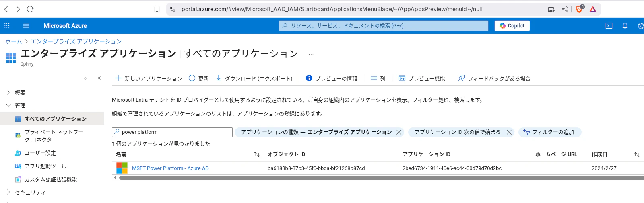Click the power platform search field
The height and width of the screenshot is (203, 644).
172,132
